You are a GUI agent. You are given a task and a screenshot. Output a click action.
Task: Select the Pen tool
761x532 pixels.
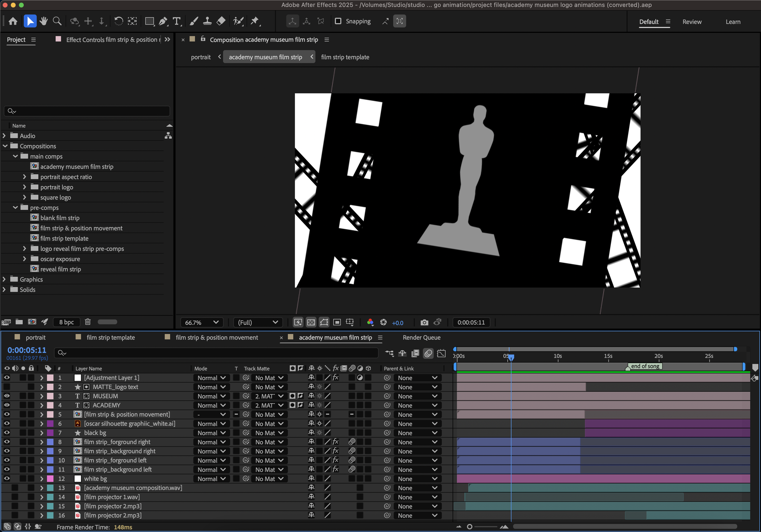tap(163, 21)
